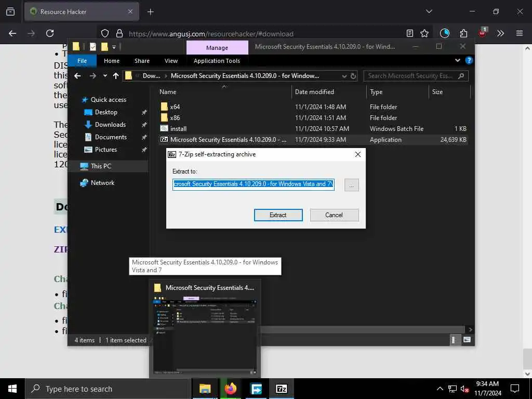Screen dimensions: 532x399
Task: Go back in Explorer navigation
Action: (77, 76)
